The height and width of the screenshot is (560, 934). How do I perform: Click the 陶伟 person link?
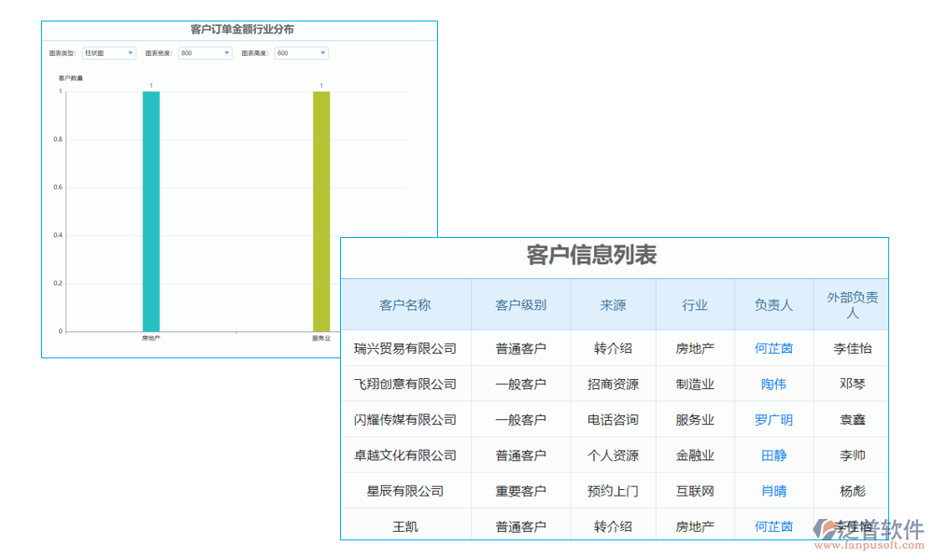pos(773,384)
